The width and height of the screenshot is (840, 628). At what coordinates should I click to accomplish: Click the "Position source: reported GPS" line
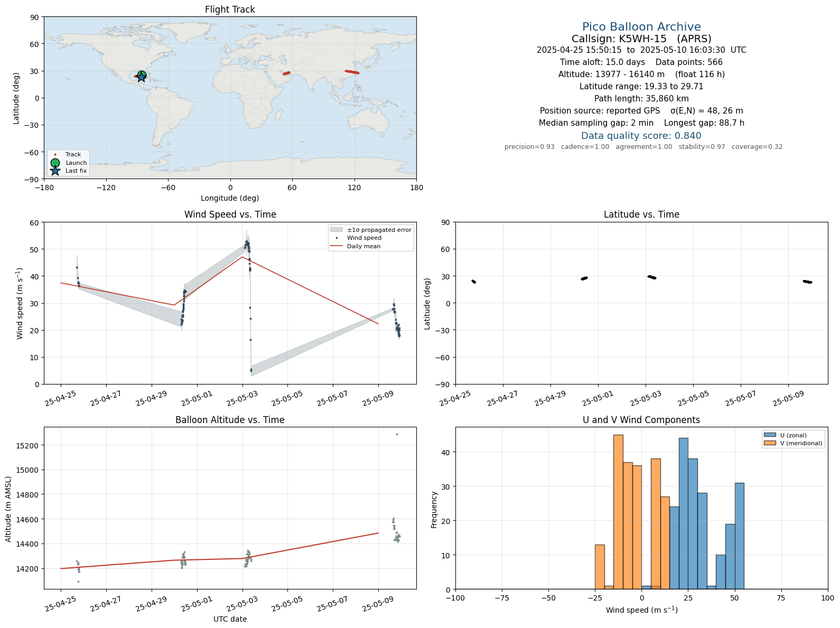click(641, 111)
